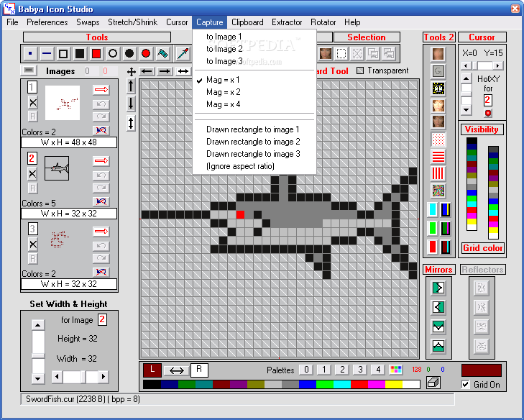Select the filled red circle tool
Viewport: 524px width, 420px height.
click(146, 53)
